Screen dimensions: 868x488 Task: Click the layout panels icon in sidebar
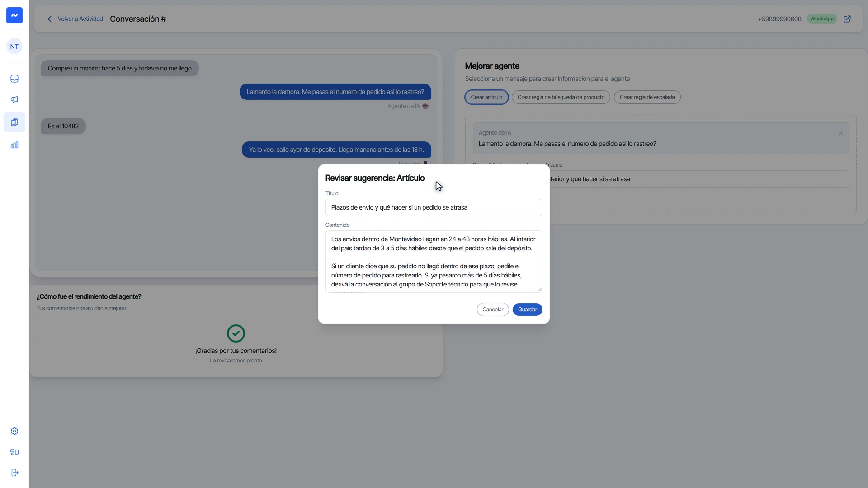(x=14, y=452)
